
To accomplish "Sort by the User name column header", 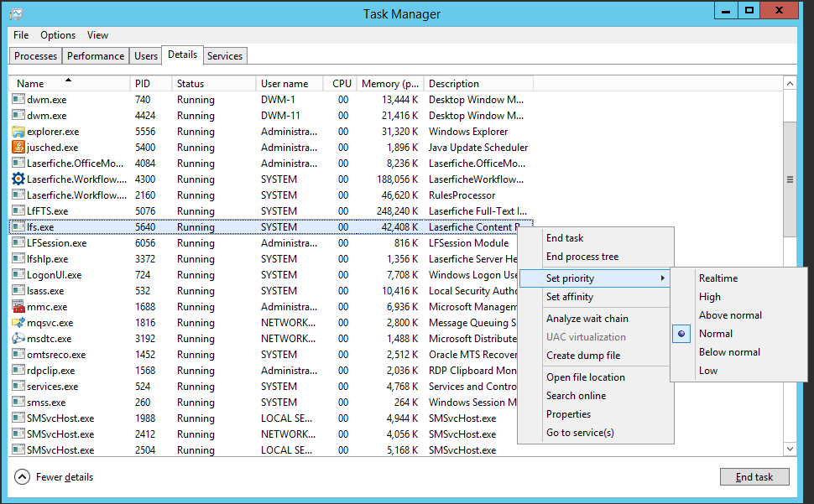I will pos(290,84).
